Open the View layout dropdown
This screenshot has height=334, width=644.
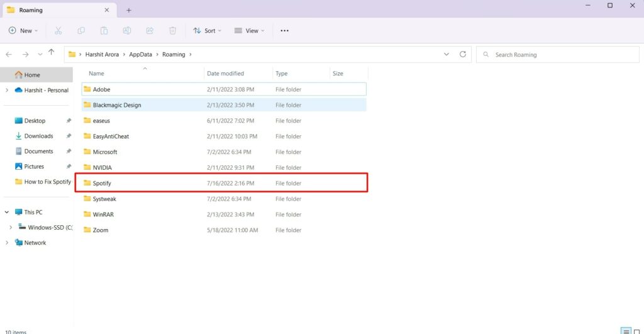point(249,30)
